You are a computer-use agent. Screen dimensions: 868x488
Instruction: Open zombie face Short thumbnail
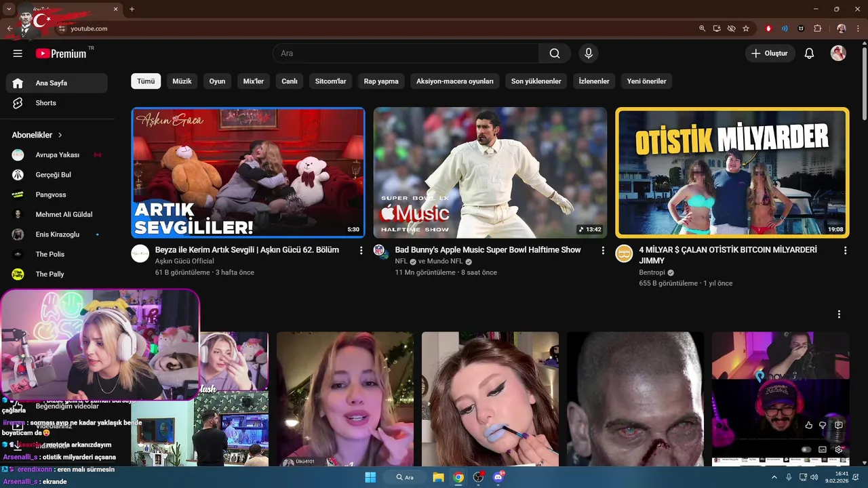pyautogui.click(x=635, y=399)
